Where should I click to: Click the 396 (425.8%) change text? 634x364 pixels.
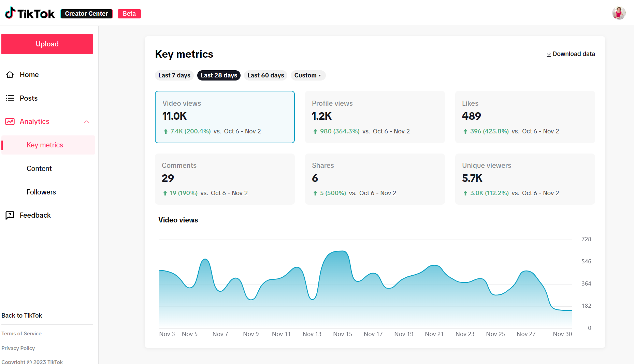click(490, 131)
